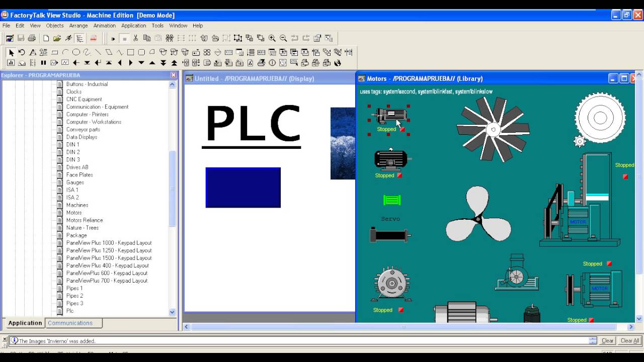The width and height of the screenshot is (644, 362).
Task: Select the blue rectangle in the Untitled display
Action: coord(243,188)
